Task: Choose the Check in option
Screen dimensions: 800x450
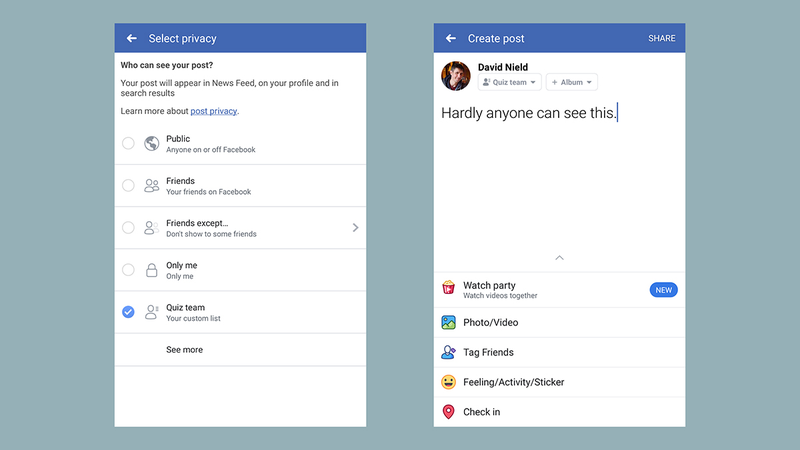Action: point(559,412)
